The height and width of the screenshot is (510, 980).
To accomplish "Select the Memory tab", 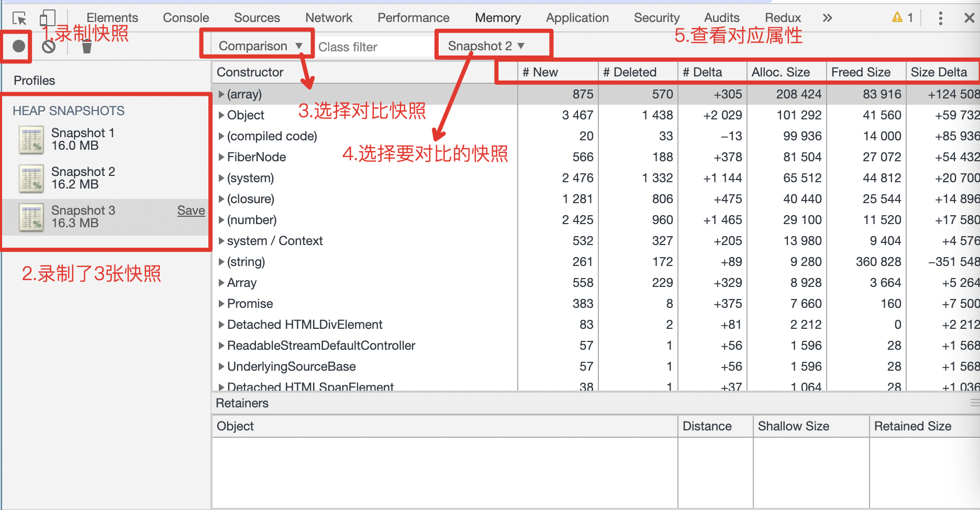I will coord(498,18).
